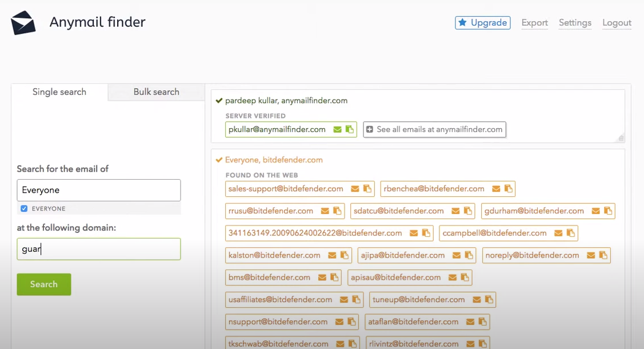Click the envelope icon next to usaffiliates@bitdefender.com
The width and height of the screenshot is (644, 349).
pyautogui.click(x=343, y=299)
